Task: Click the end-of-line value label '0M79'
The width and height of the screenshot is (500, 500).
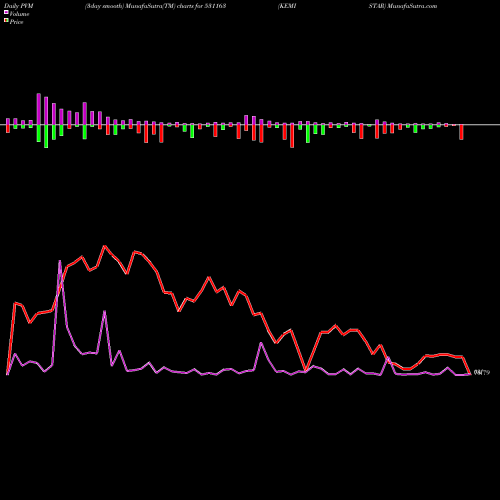Action: point(482,373)
